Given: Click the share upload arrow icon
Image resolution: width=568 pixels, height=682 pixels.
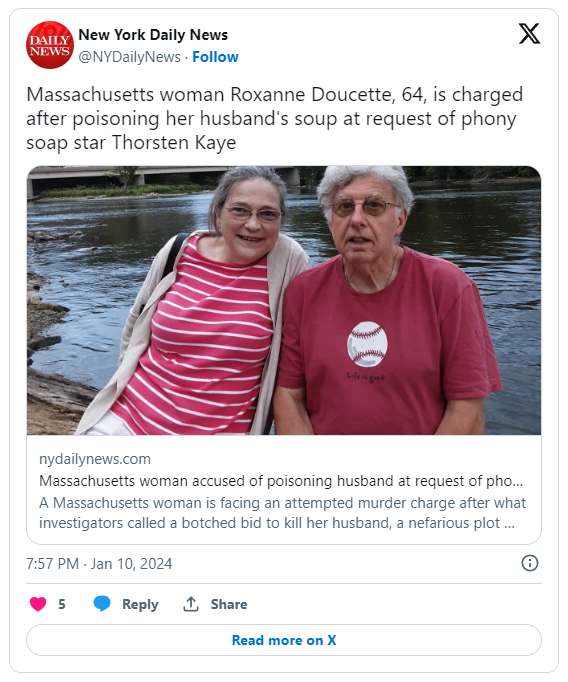Looking at the screenshot, I should tap(191, 604).
